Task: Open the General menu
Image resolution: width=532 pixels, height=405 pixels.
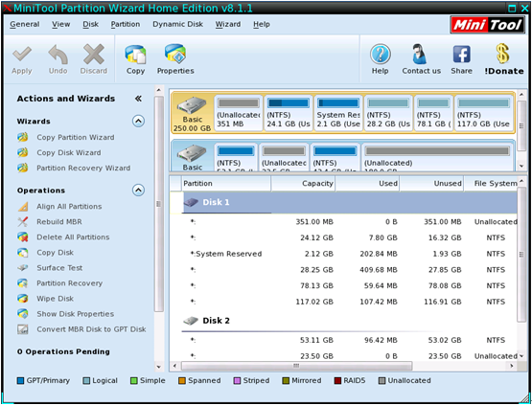Action: pos(25,24)
